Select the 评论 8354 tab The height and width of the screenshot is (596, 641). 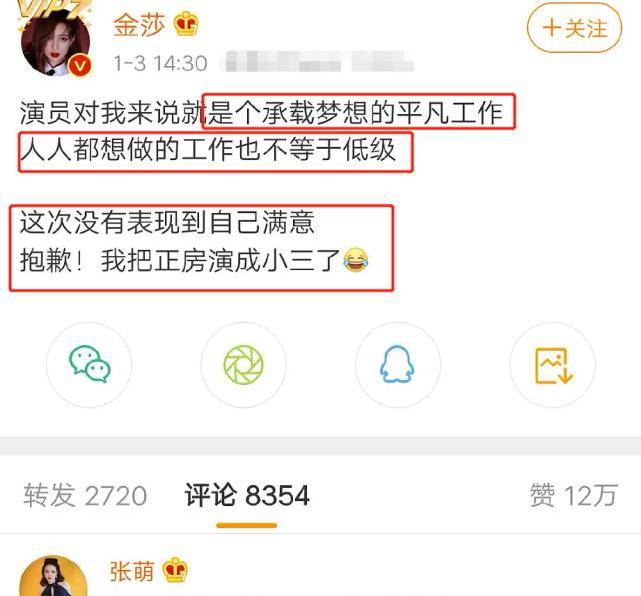coord(247,495)
